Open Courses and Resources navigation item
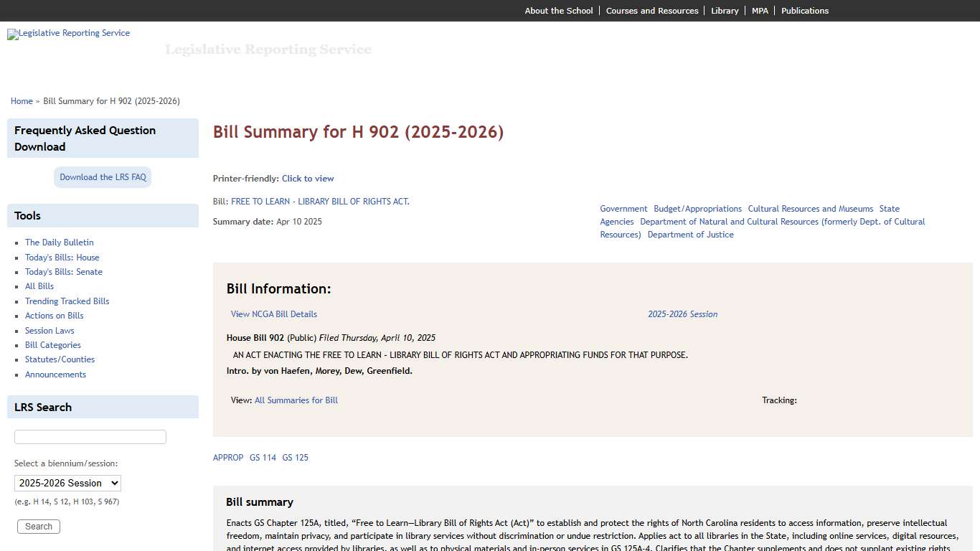The width and height of the screenshot is (980, 551). tap(652, 10)
